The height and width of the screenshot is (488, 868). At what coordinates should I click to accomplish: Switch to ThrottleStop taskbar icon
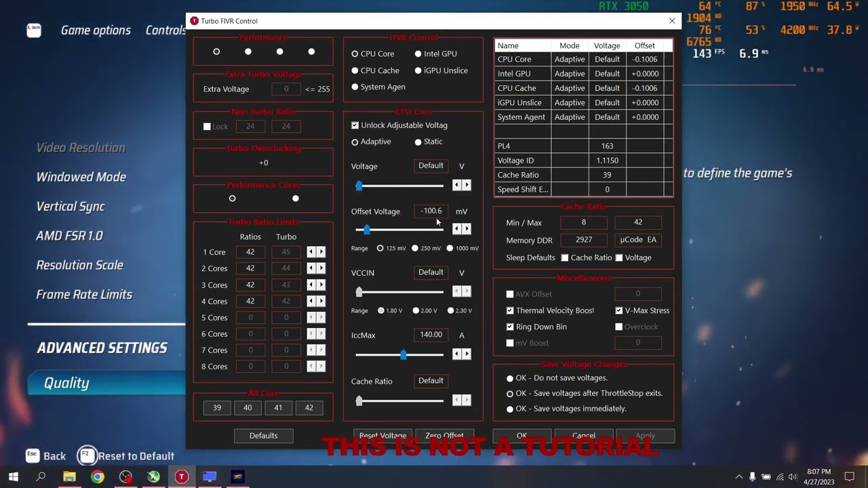[x=181, y=476]
